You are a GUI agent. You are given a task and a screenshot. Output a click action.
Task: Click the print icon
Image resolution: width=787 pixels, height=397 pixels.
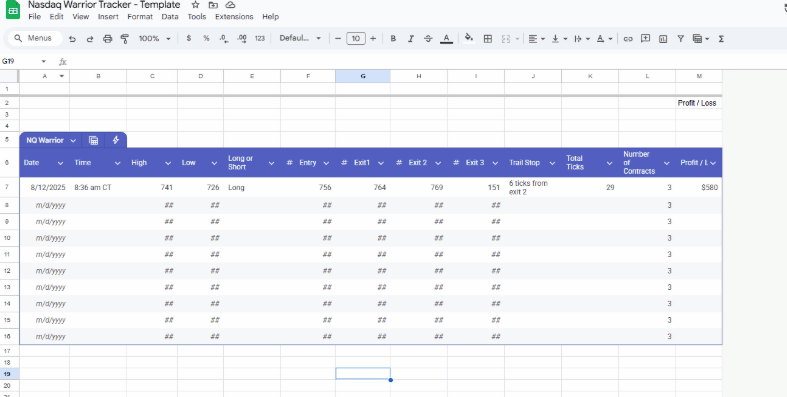(107, 39)
